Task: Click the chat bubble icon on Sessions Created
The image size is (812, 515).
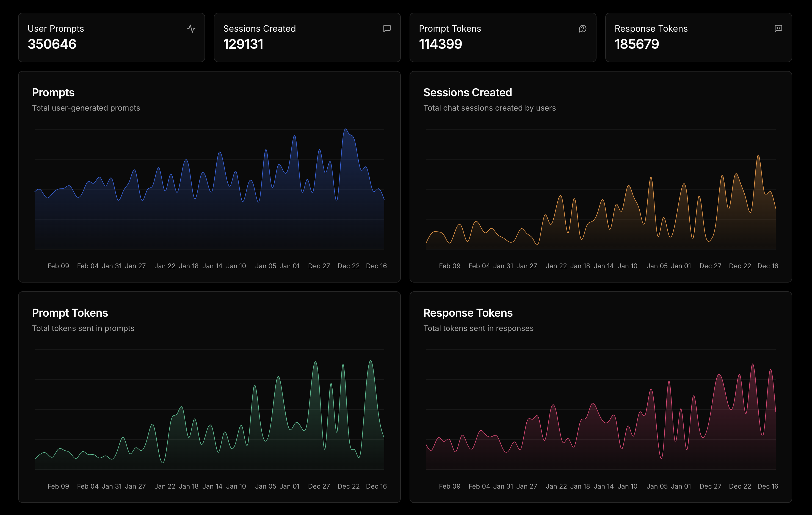Action: [387, 29]
